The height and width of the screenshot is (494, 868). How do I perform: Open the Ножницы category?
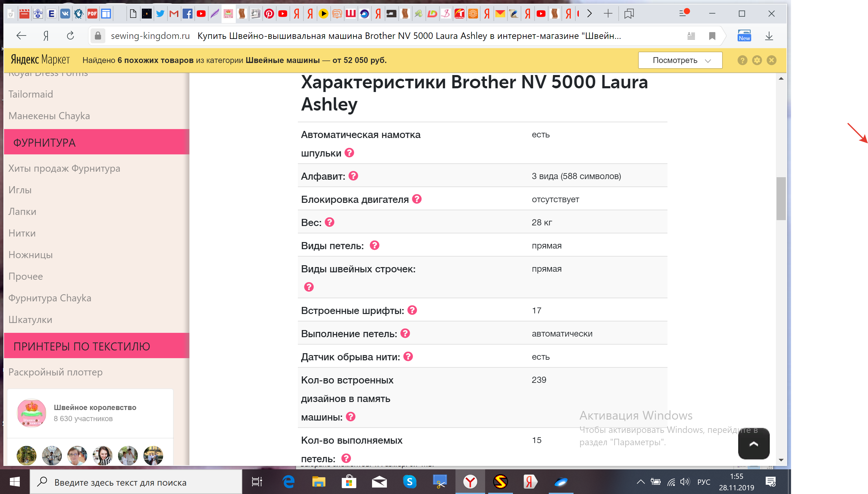pyautogui.click(x=31, y=255)
